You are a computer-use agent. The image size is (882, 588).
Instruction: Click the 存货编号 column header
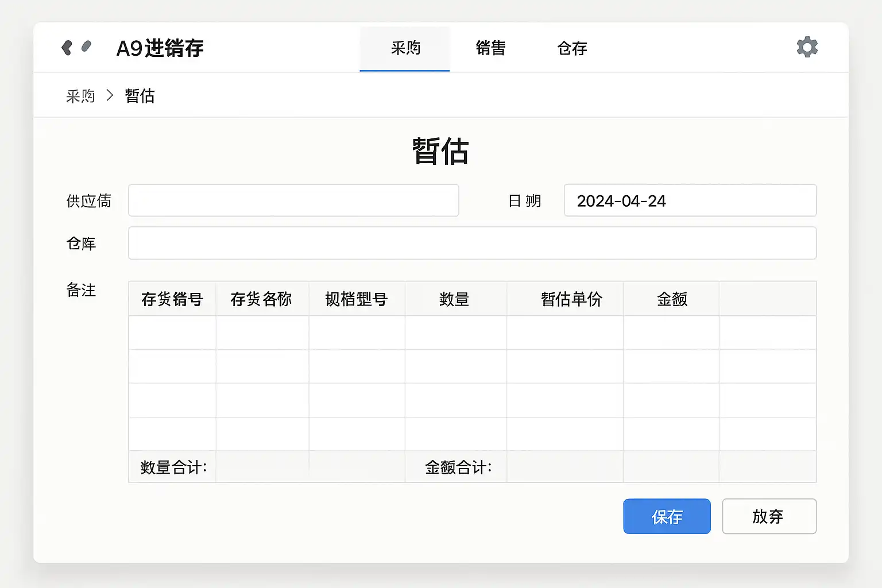(172, 299)
